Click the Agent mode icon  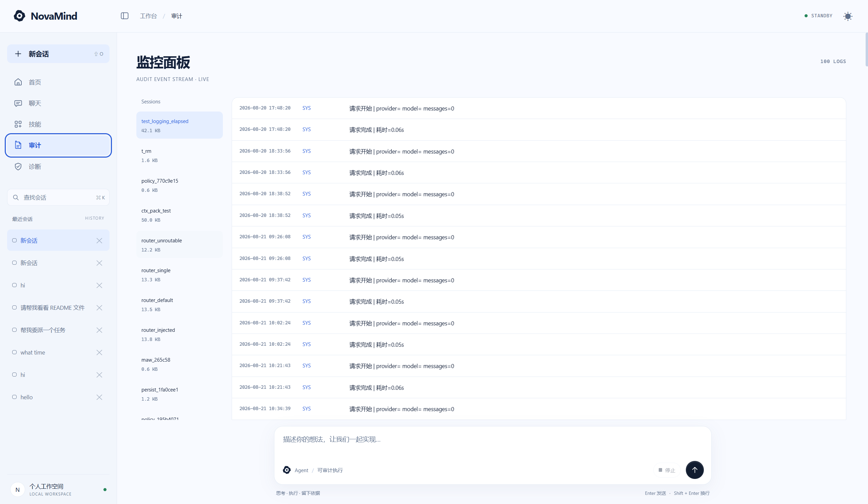click(287, 470)
